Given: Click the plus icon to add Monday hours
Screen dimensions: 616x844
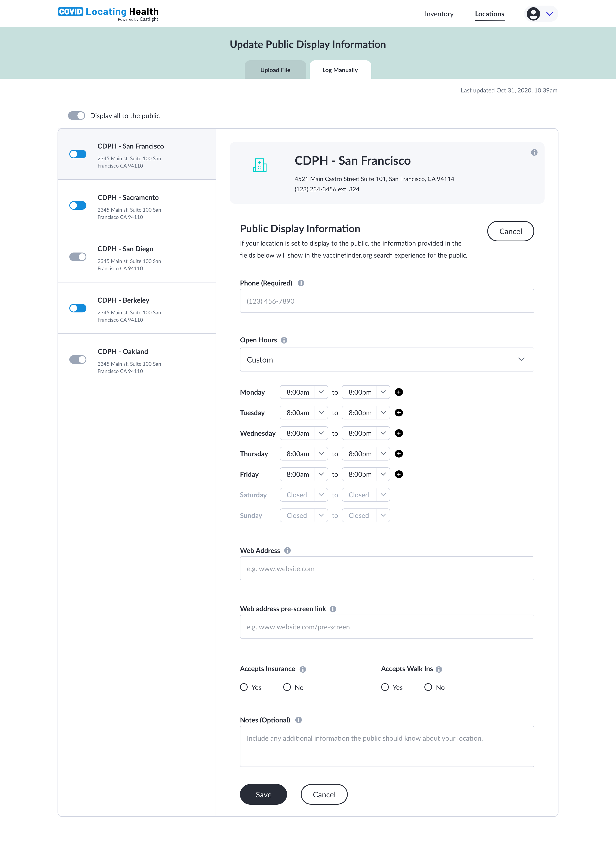Looking at the screenshot, I should pos(399,392).
